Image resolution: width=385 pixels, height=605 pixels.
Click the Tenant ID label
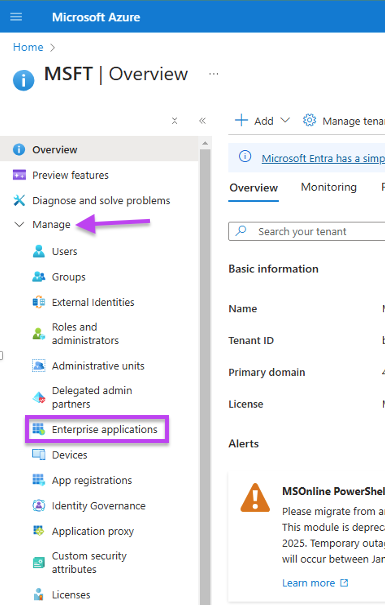click(x=251, y=340)
